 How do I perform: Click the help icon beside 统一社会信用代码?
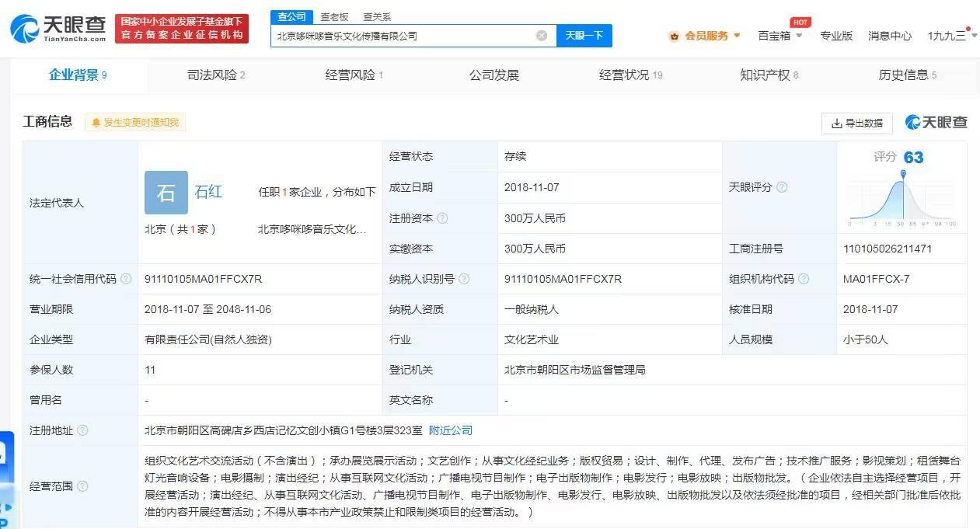pyautogui.click(x=126, y=279)
